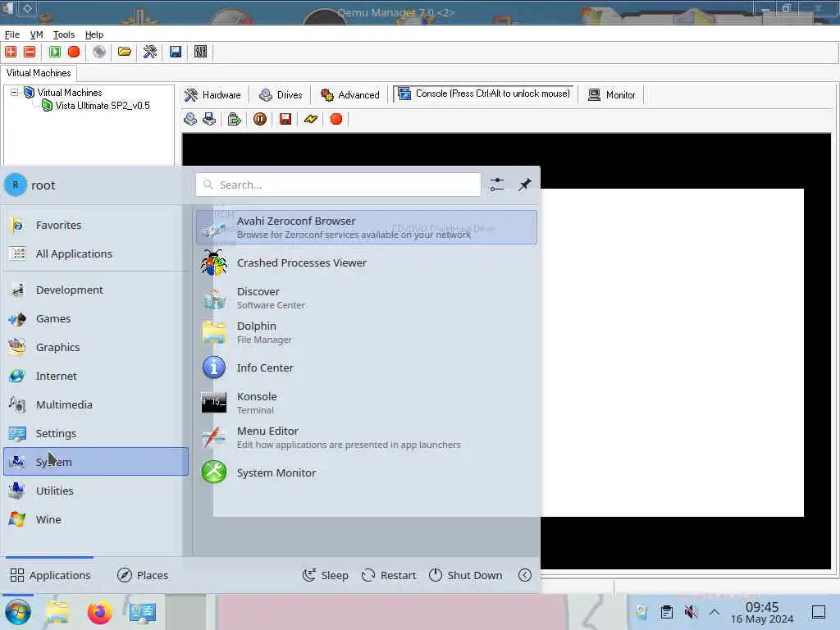Image resolution: width=840 pixels, height=630 pixels.
Task: Click the green start VM toolbar icon
Action: (55, 52)
